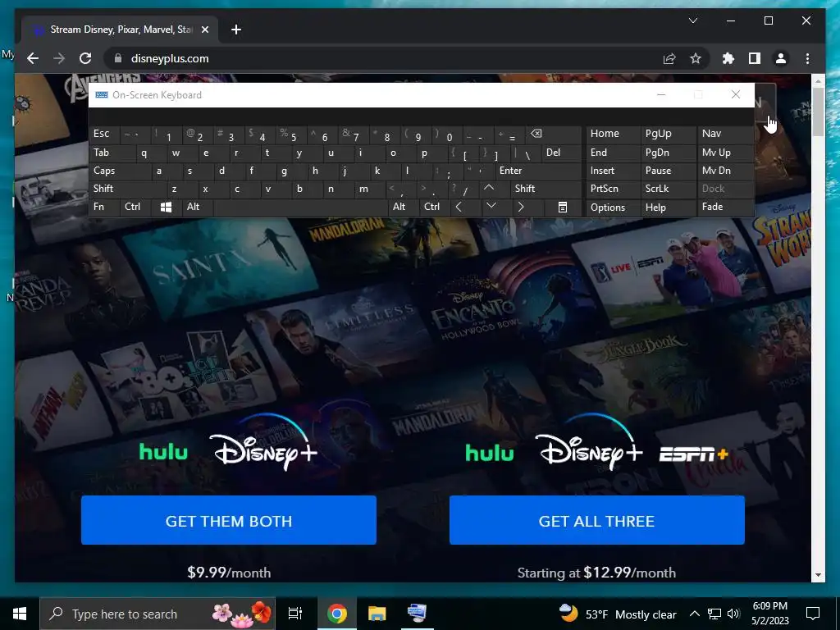Click the page scrollbar up arrow
The width and height of the screenshot is (840, 630).
(818, 81)
